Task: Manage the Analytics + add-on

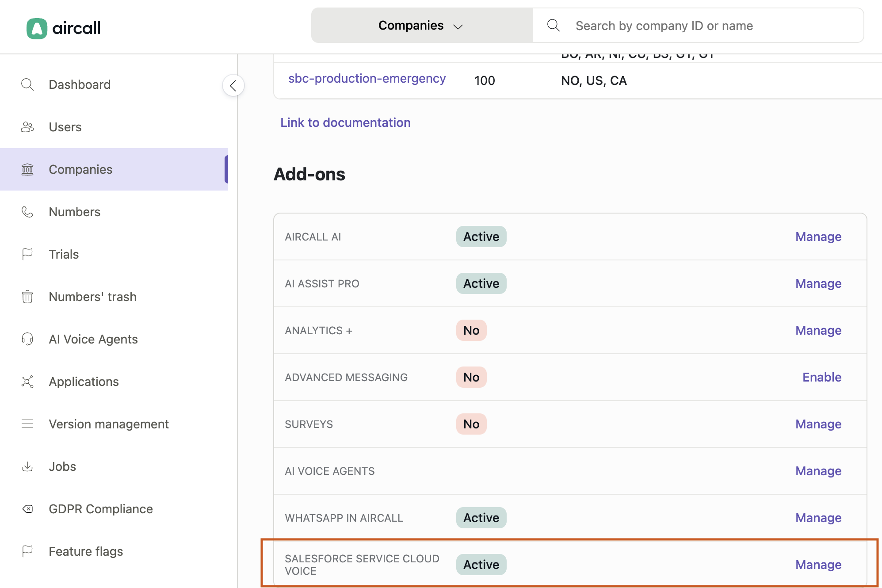Action: 818,330
